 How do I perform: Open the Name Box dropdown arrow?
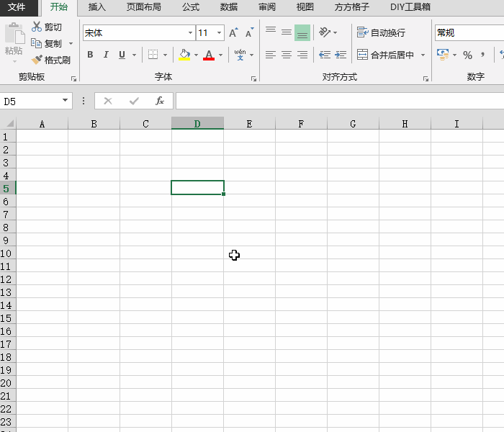point(65,100)
